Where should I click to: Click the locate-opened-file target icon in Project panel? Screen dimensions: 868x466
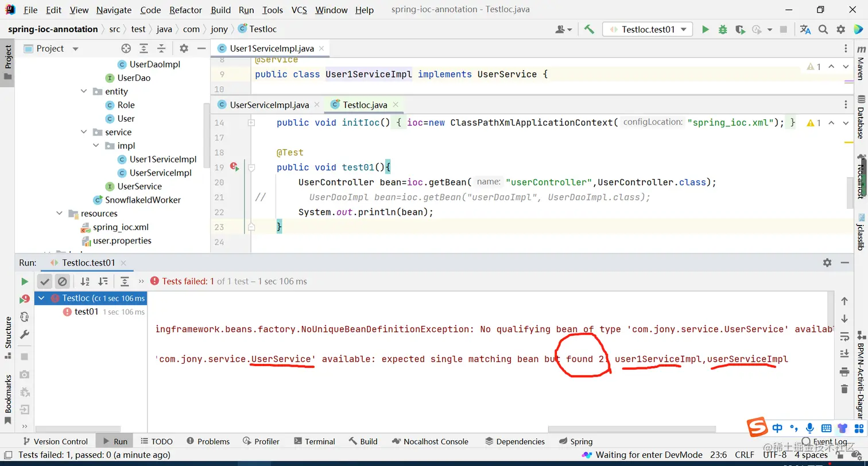(x=126, y=49)
